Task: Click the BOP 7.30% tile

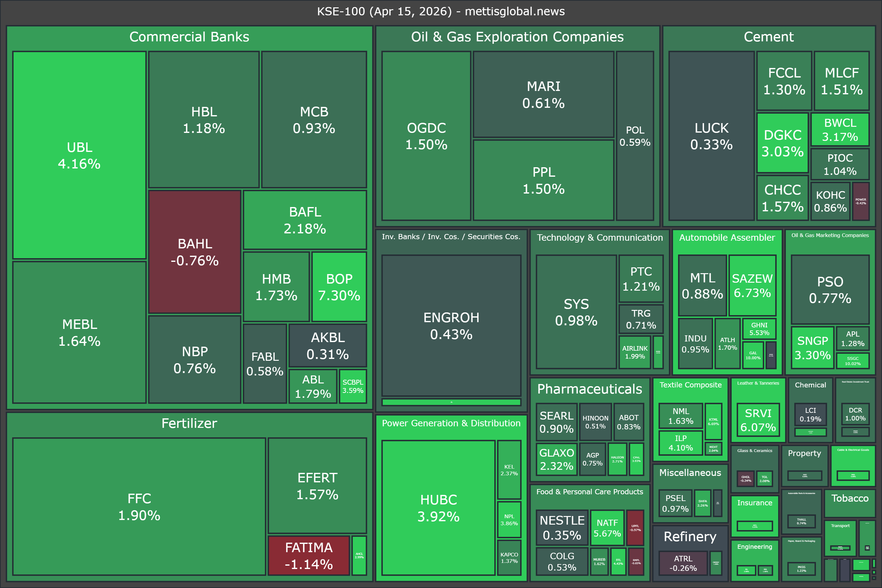Action: pos(339,287)
